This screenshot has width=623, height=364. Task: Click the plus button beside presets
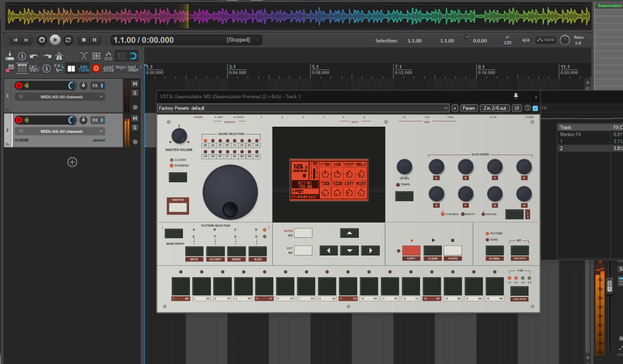(x=455, y=108)
